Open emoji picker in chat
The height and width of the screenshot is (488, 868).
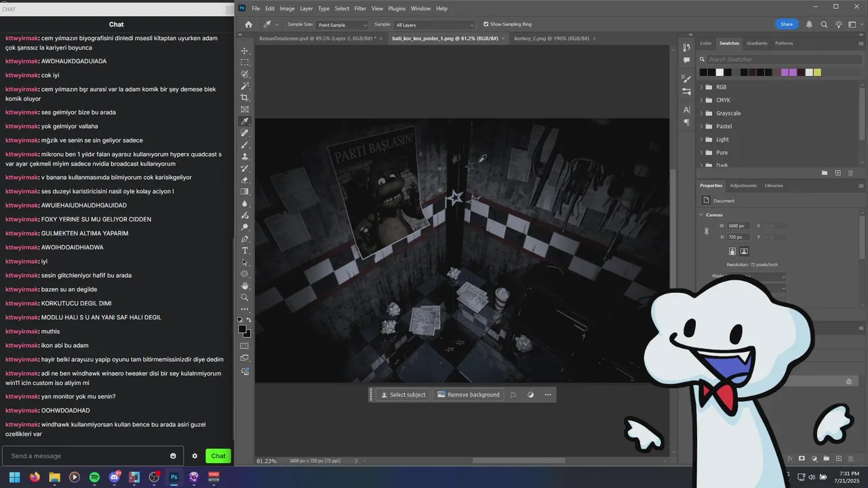point(173,456)
